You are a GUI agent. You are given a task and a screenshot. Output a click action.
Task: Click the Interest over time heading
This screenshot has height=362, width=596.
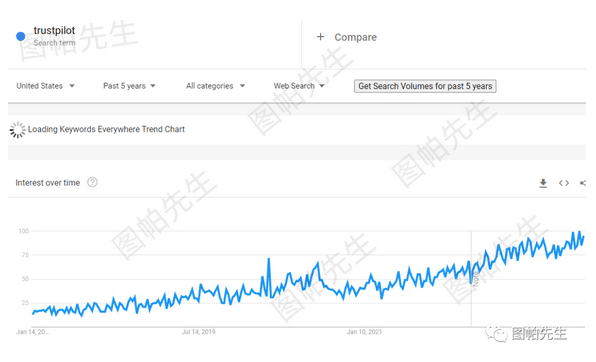48,183
